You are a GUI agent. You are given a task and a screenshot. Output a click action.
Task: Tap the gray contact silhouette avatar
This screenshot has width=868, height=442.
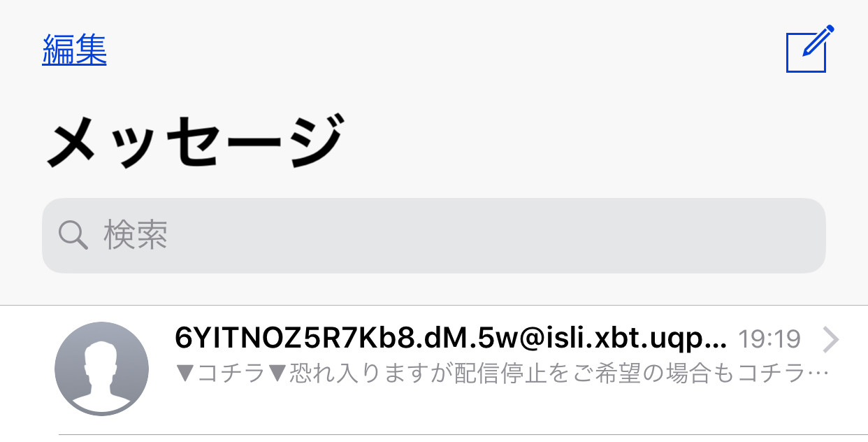point(101,369)
